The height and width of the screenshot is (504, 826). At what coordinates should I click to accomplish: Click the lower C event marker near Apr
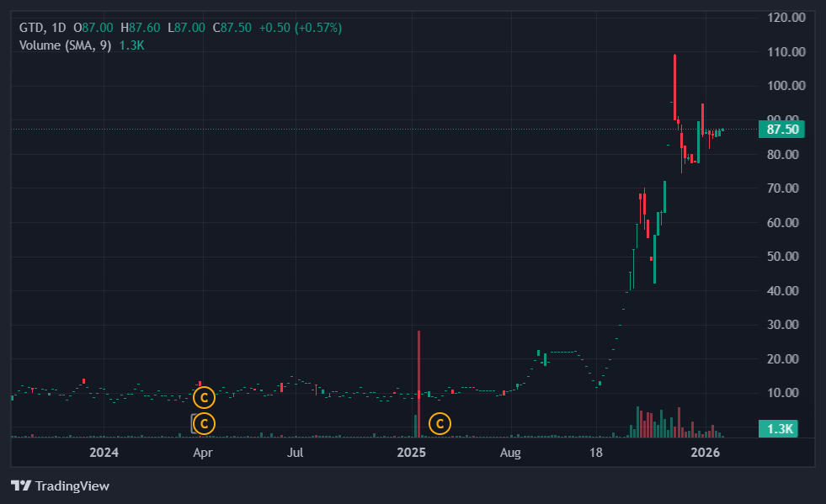tap(204, 423)
